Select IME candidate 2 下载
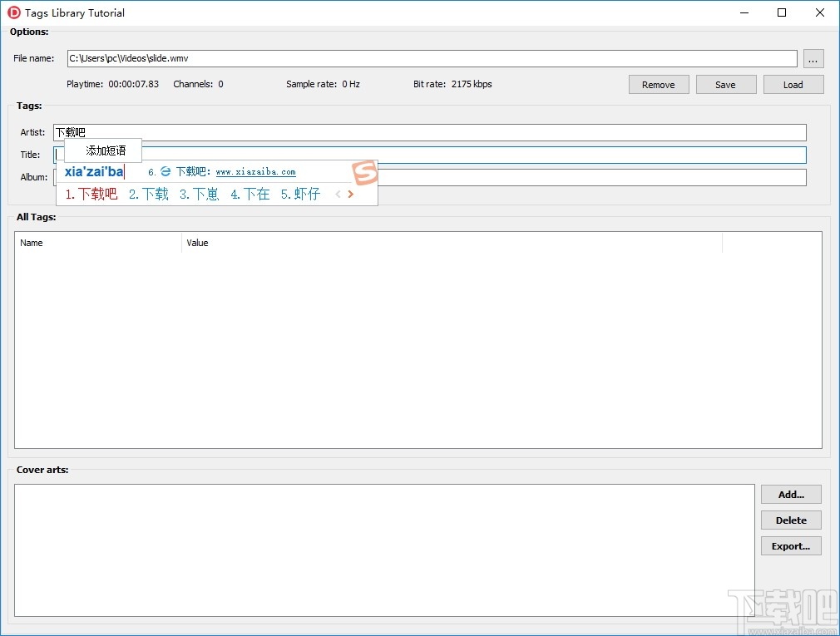The height and width of the screenshot is (636, 840). coord(148,194)
